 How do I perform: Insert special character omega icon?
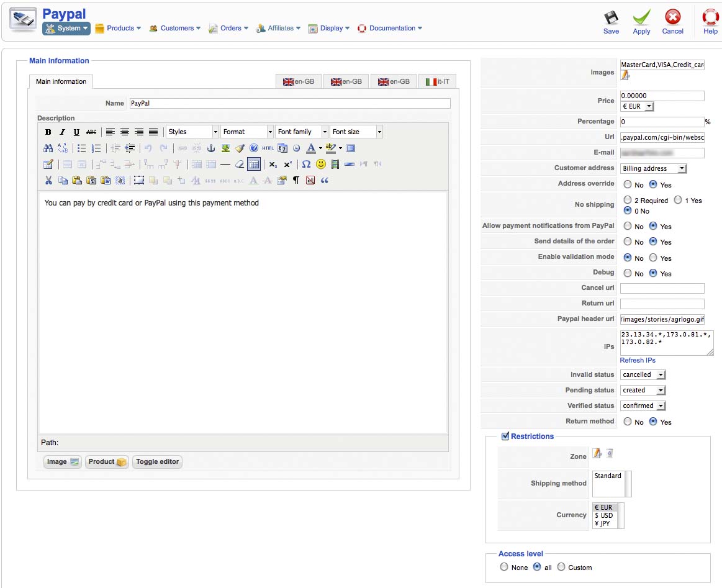pos(306,165)
